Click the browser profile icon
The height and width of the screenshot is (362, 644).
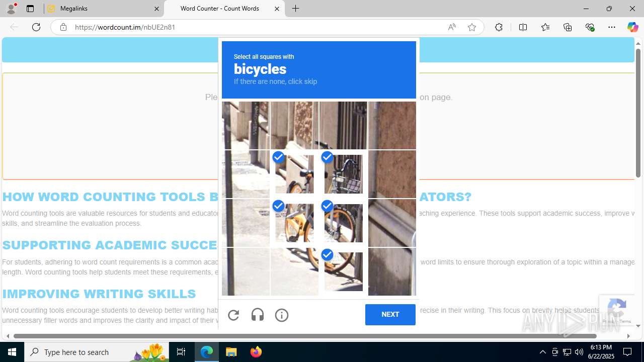pos(11,9)
